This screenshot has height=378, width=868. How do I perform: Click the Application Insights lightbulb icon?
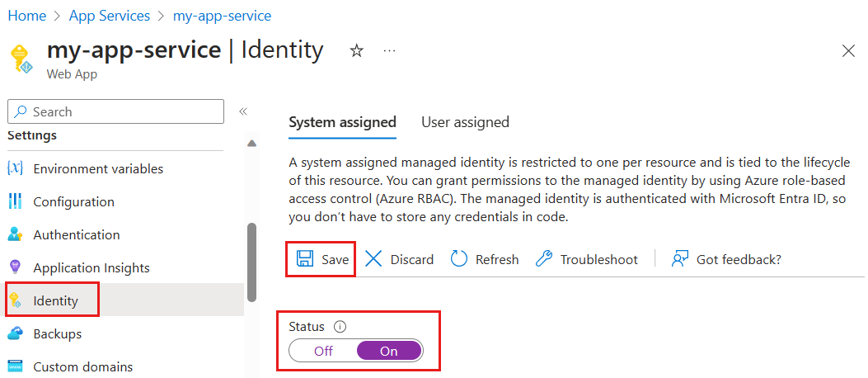15,267
